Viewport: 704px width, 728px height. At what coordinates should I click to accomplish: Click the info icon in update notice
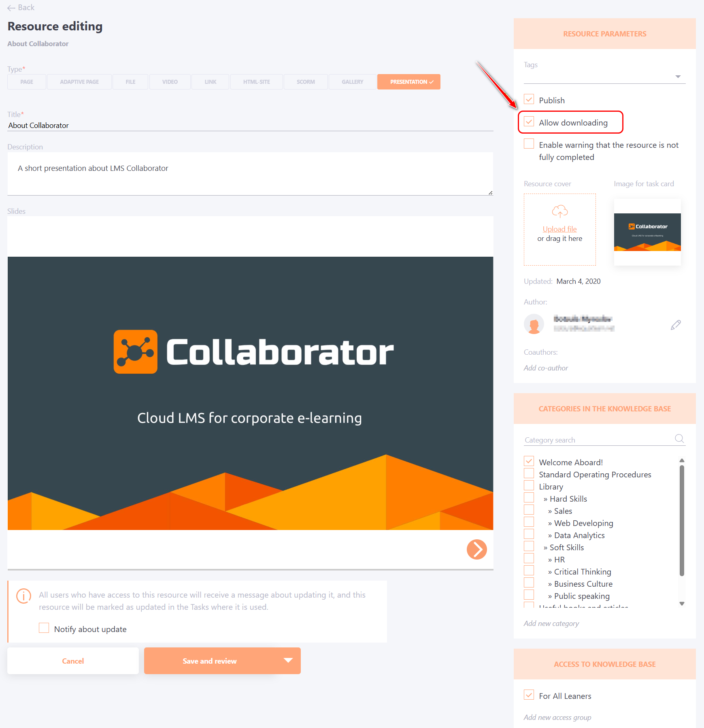pos(23,596)
